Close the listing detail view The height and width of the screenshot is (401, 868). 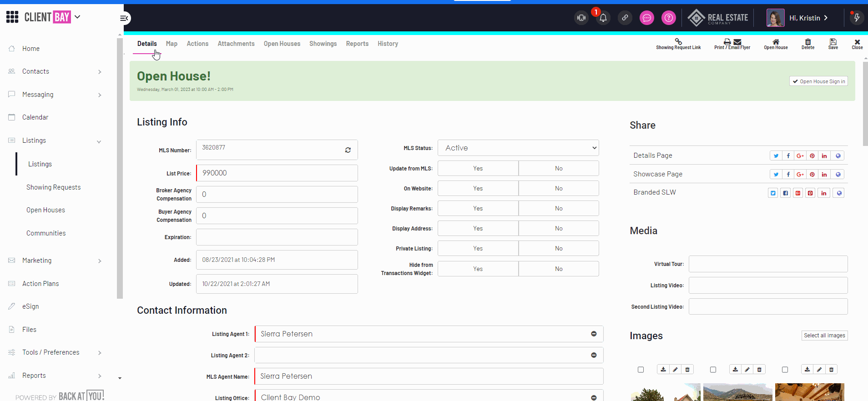[857, 44]
